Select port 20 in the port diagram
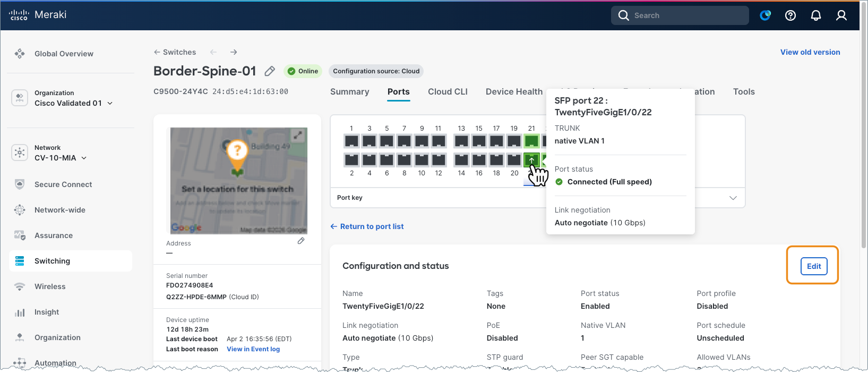The height and width of the screenshot is (372, 868). [514, 159]
